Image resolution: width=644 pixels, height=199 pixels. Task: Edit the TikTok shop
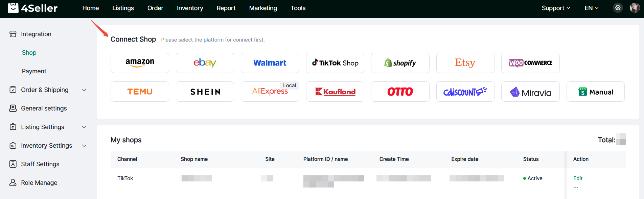click(x=578, y=178)
